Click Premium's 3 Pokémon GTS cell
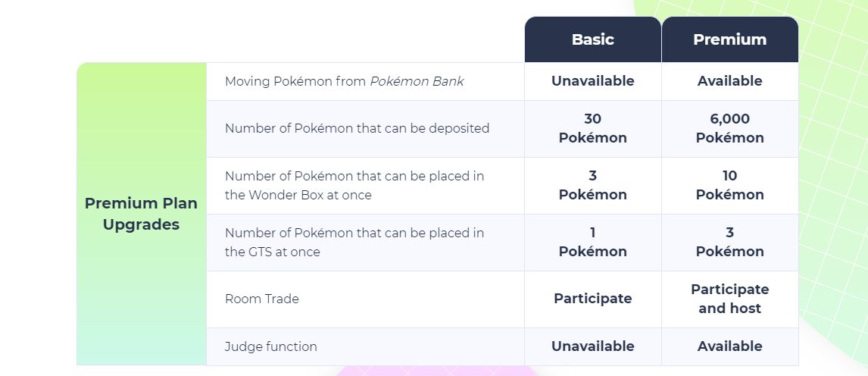Viewport: 868px width, 376px height. [730, 243]
